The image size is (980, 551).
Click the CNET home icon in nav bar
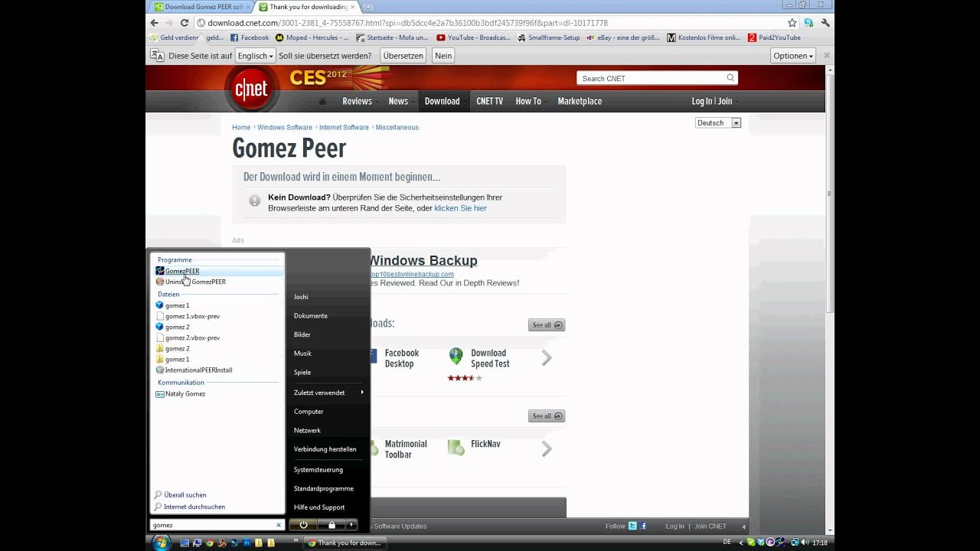tap(322, 101)
